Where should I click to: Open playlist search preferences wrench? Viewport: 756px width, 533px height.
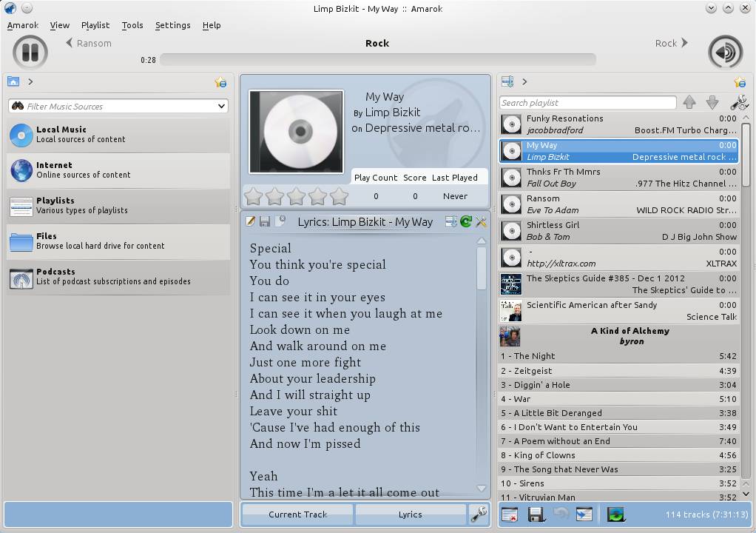point(739,102)
